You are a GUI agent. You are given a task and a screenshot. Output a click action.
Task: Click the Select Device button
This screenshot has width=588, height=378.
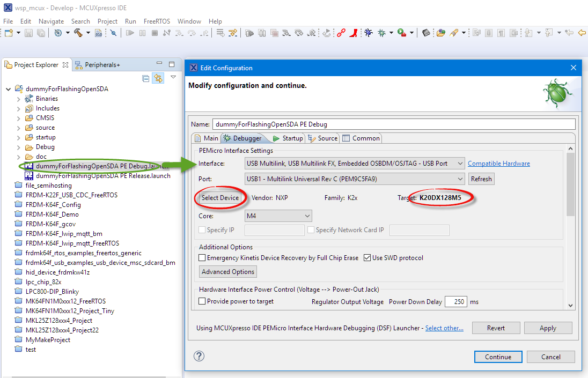pos(220,198)
